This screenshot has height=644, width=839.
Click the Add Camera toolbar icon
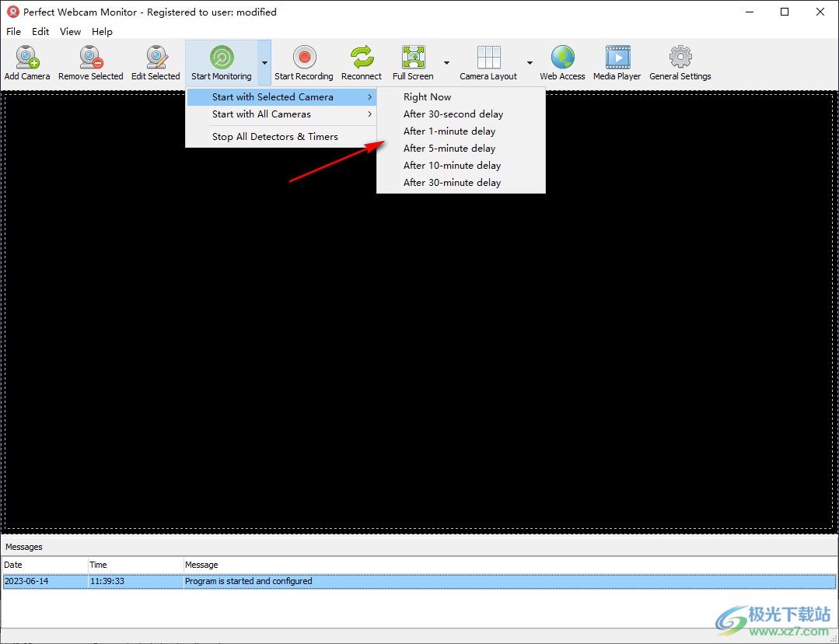point(27,57)
